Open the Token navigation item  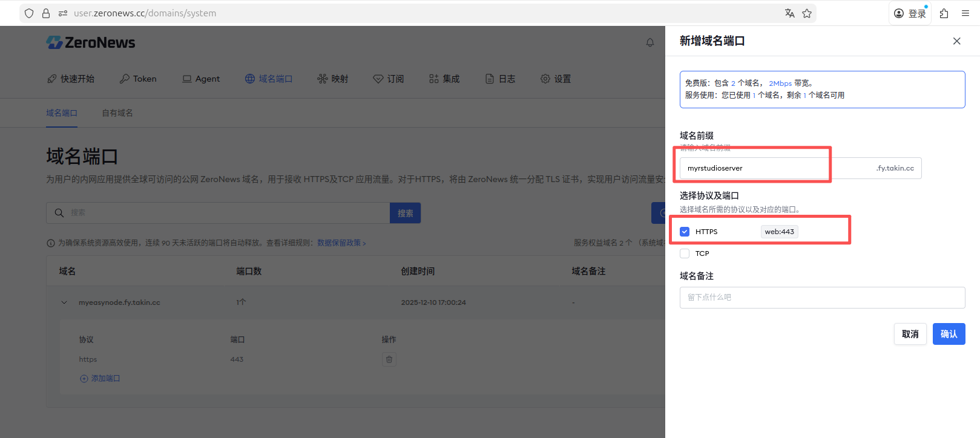coord(138,79)
